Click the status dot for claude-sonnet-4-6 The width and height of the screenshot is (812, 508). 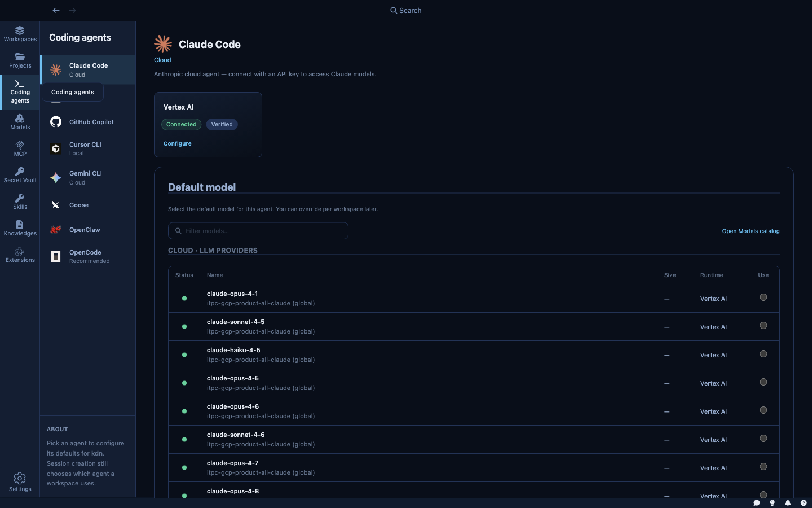point(184,440)
